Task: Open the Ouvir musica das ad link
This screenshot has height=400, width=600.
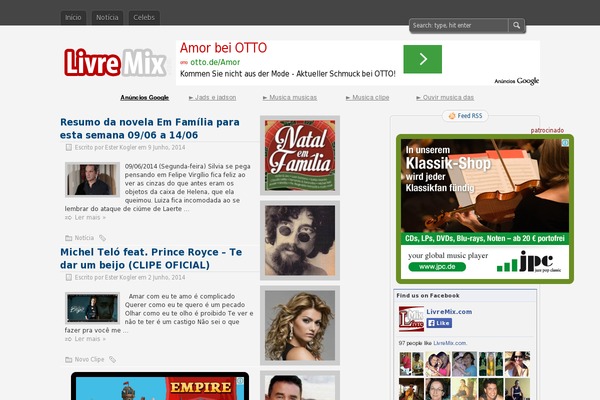Action: 445,98
